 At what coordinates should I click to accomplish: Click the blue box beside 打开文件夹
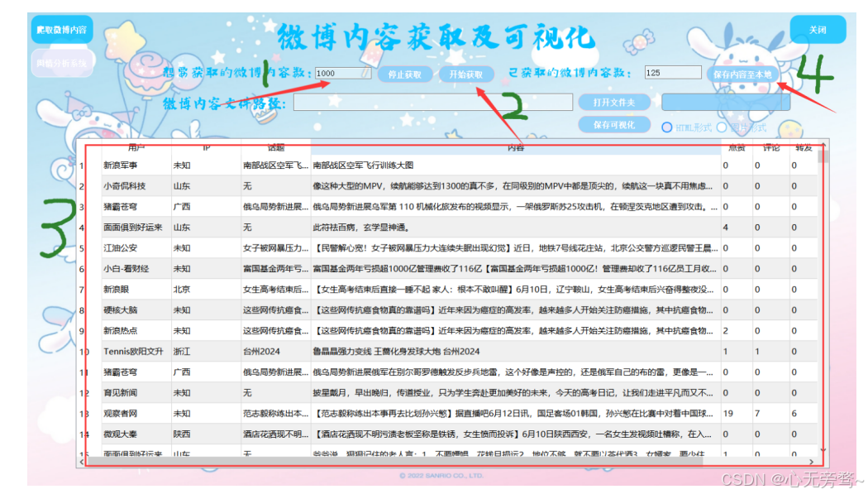click(726, 102)
